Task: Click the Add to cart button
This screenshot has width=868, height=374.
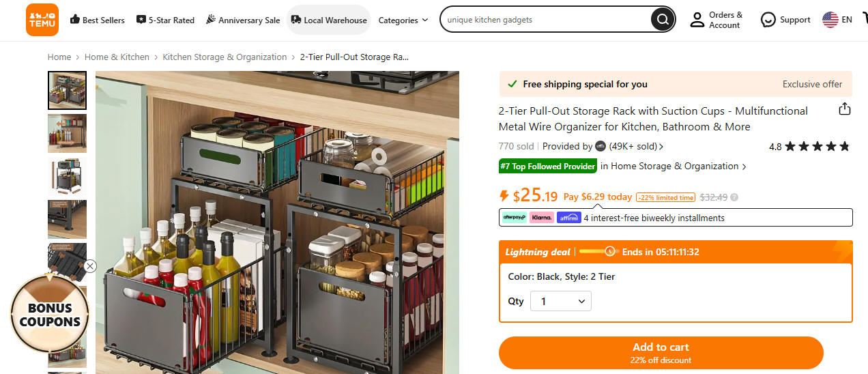Action: pos(661,353)
